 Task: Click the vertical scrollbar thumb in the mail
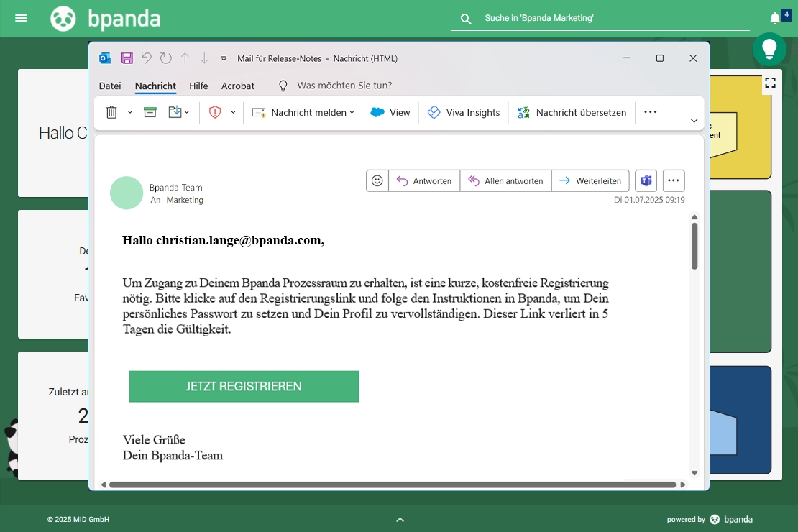694,246
